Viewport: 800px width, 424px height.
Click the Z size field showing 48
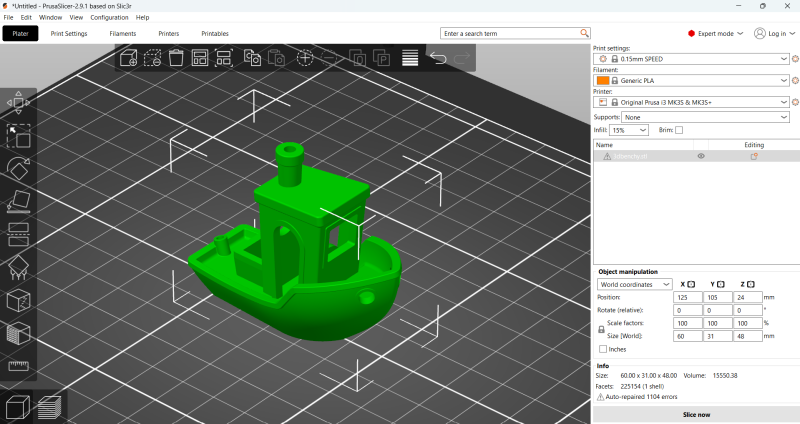tap(747, 336)
